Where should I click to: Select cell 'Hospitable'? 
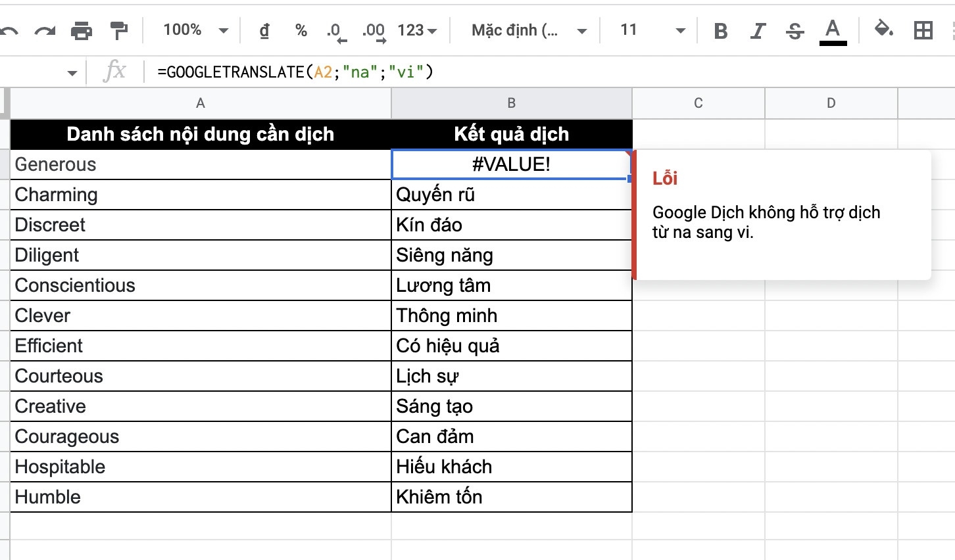201,467
